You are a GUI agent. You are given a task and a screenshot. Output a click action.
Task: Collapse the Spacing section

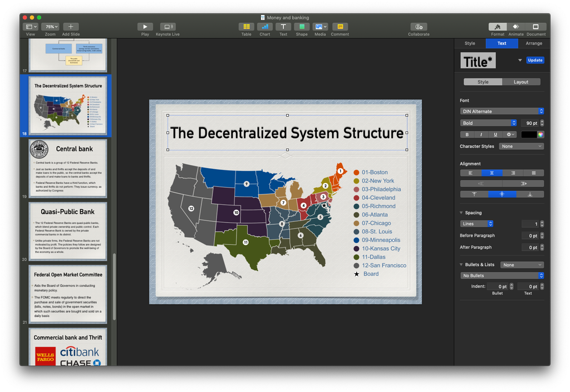pos(461,213)
